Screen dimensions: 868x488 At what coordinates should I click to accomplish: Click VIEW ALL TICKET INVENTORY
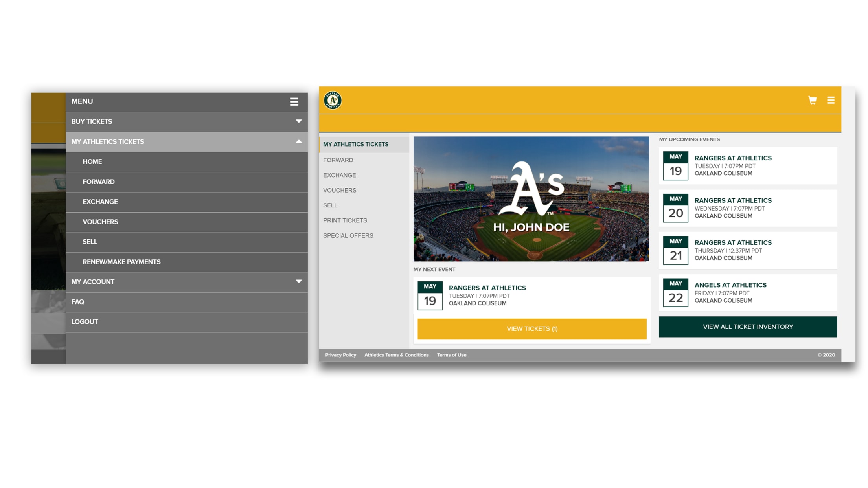pyautogui.click(x=747, y=327)
